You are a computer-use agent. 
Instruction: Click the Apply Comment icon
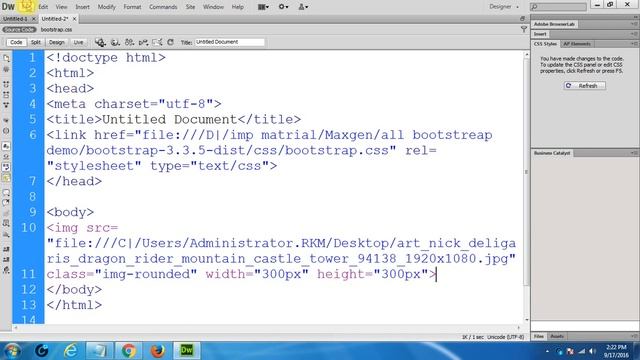point(6,192)
